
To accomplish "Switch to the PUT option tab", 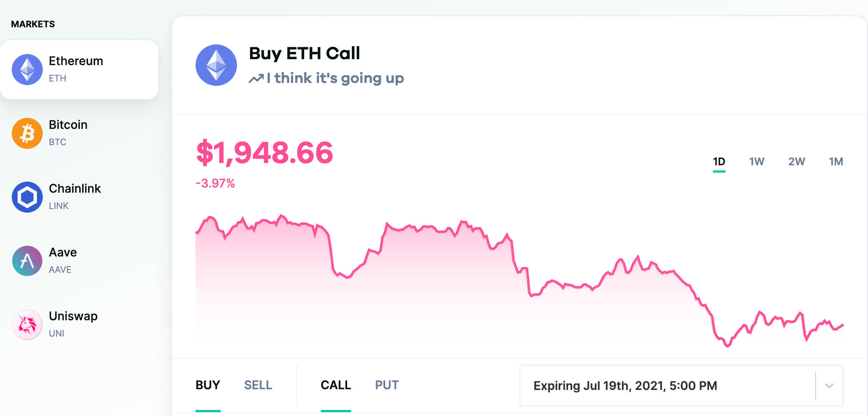I will [387, 385].
